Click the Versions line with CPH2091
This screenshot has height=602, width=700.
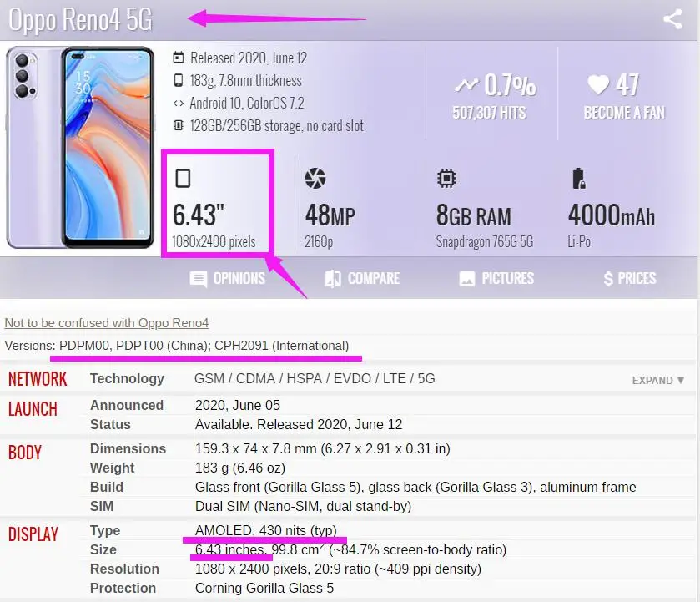[177, 346]
